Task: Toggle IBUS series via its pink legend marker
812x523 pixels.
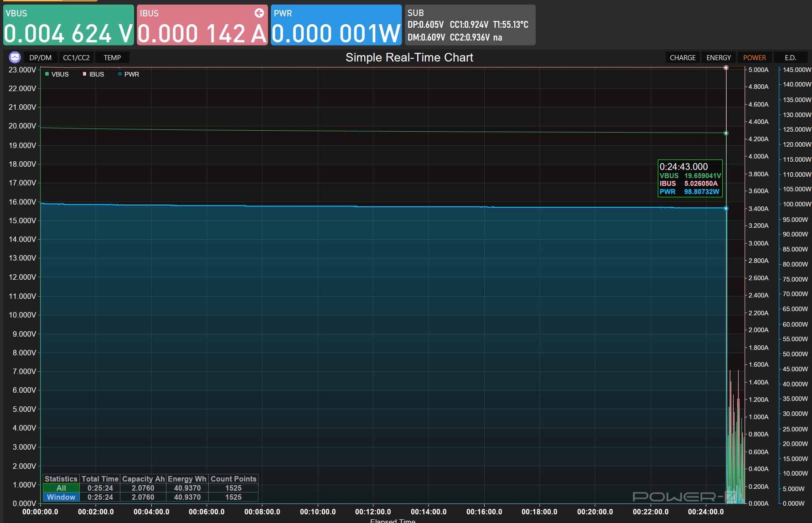Action: (x=84, y=74)
